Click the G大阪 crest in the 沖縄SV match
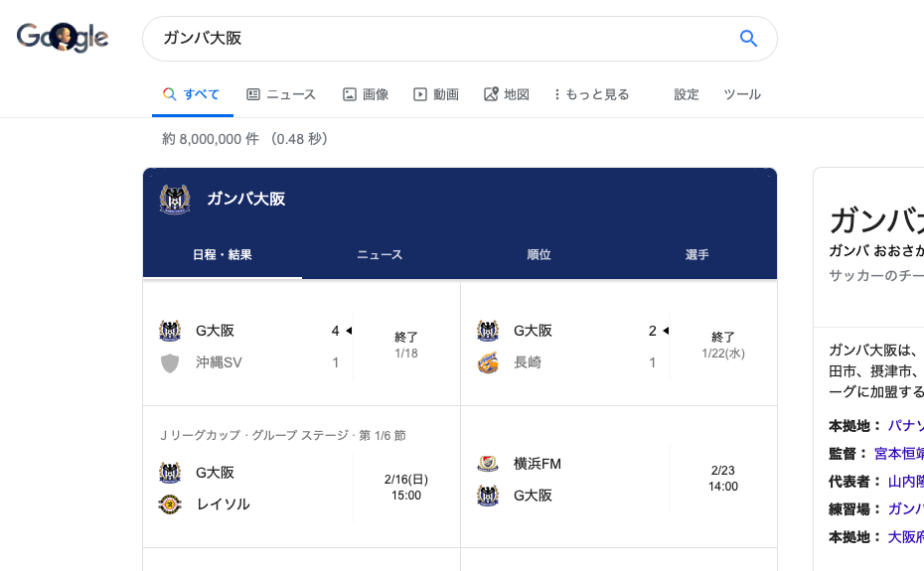The width and height of the screenshot is (924, 571). 170,331
